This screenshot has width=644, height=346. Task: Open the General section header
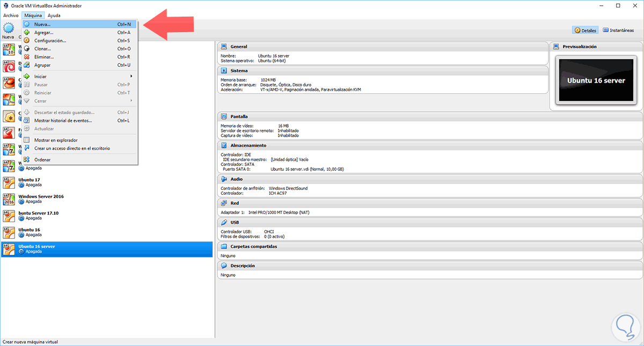click(x=383, y=47)
